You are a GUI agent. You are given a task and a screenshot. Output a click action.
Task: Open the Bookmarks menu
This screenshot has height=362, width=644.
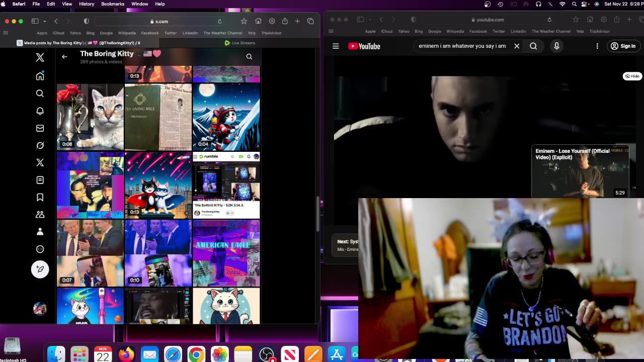(113, 4)
